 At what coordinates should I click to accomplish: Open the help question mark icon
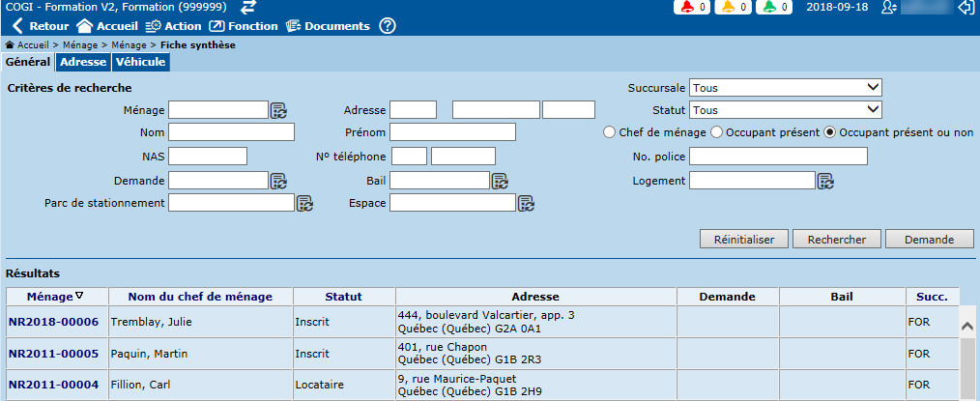point(388,26)
